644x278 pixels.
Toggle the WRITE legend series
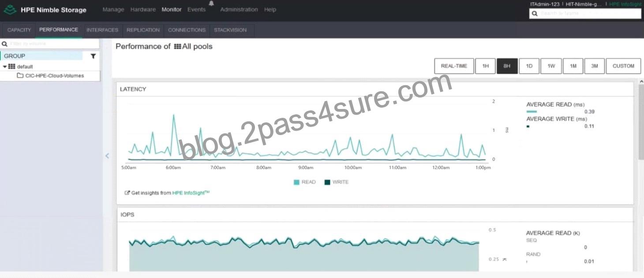(x=337, y=182)
